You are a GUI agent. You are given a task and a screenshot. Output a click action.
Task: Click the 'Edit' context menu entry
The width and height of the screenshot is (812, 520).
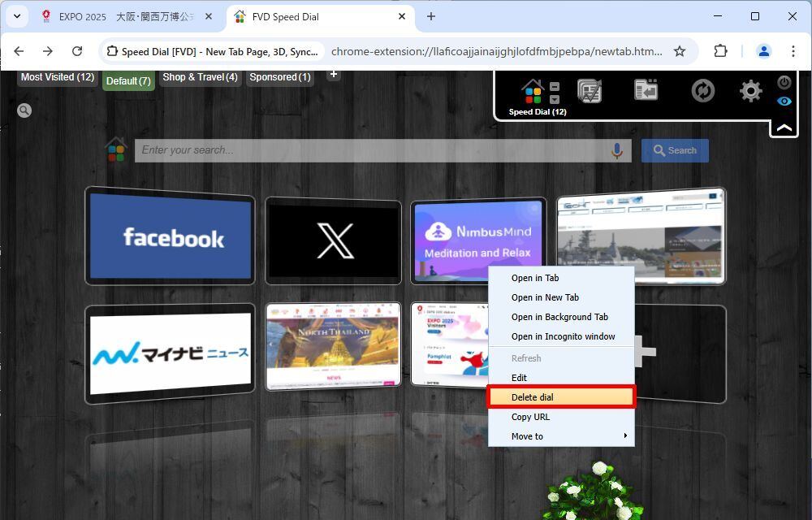[561, 378]
